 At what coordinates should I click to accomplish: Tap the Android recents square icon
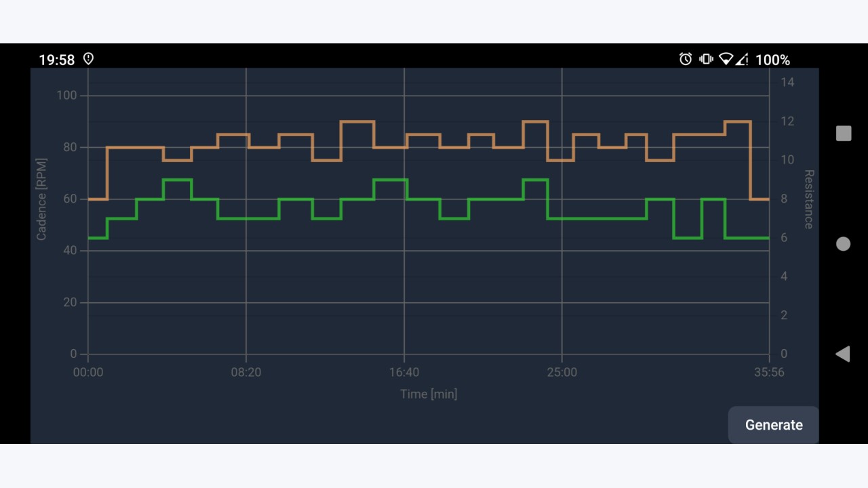[x=844, y=134]
